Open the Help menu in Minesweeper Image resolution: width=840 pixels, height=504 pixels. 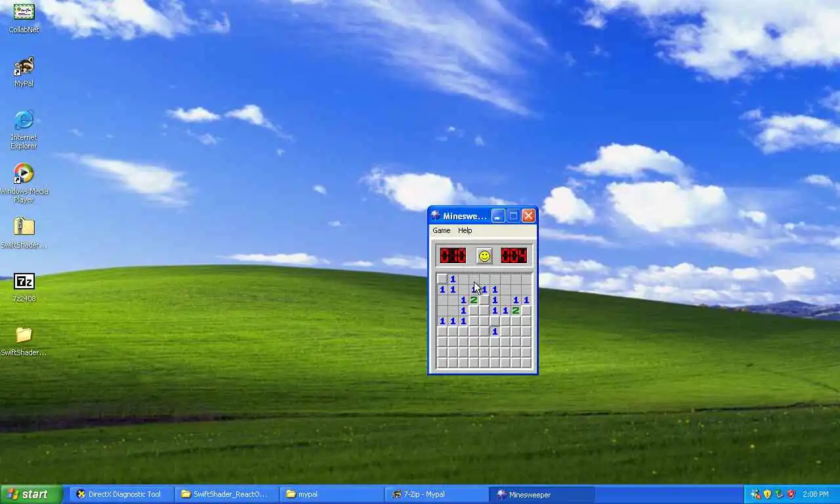[465, 230]
